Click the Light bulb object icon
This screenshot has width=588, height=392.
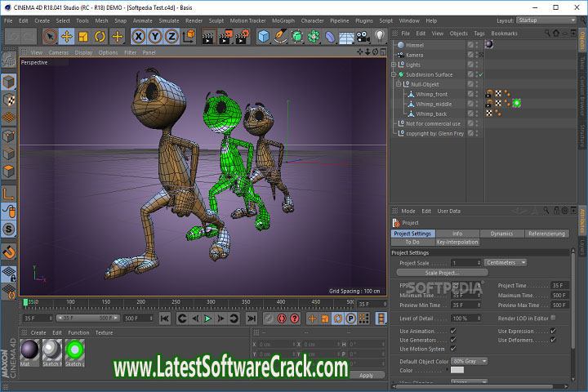380,36
